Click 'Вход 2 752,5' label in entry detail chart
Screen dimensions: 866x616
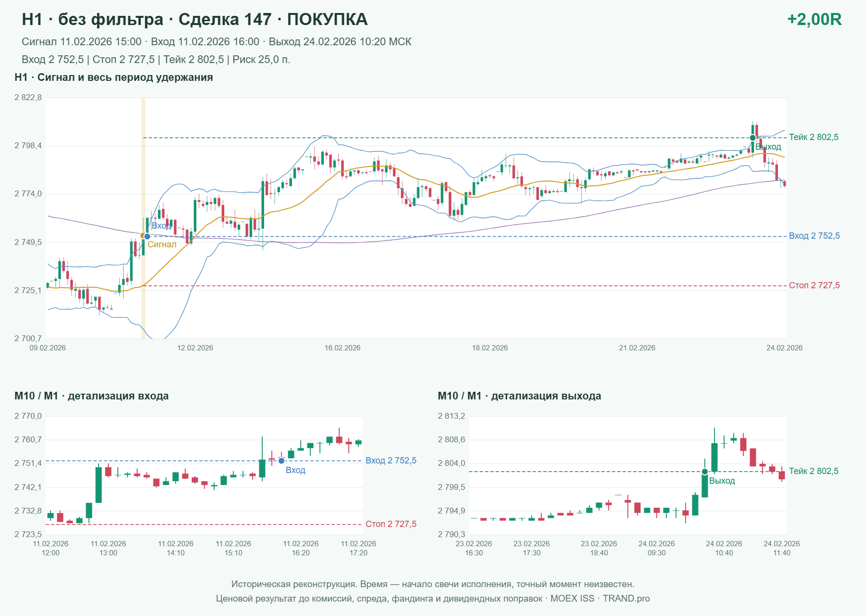(391, 461)
